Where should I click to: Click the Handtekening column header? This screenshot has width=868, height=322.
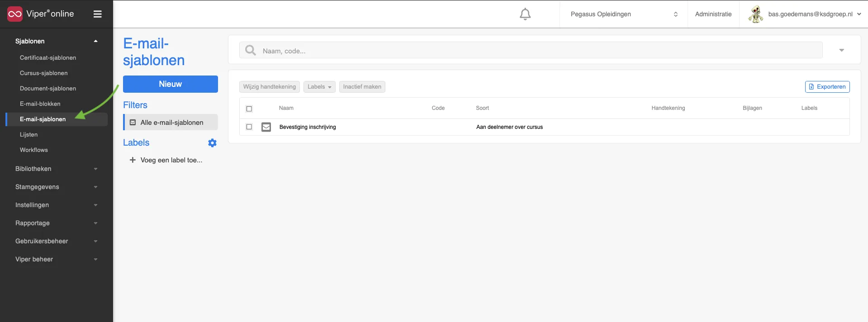pyautogui.click(x=668, y=108)
